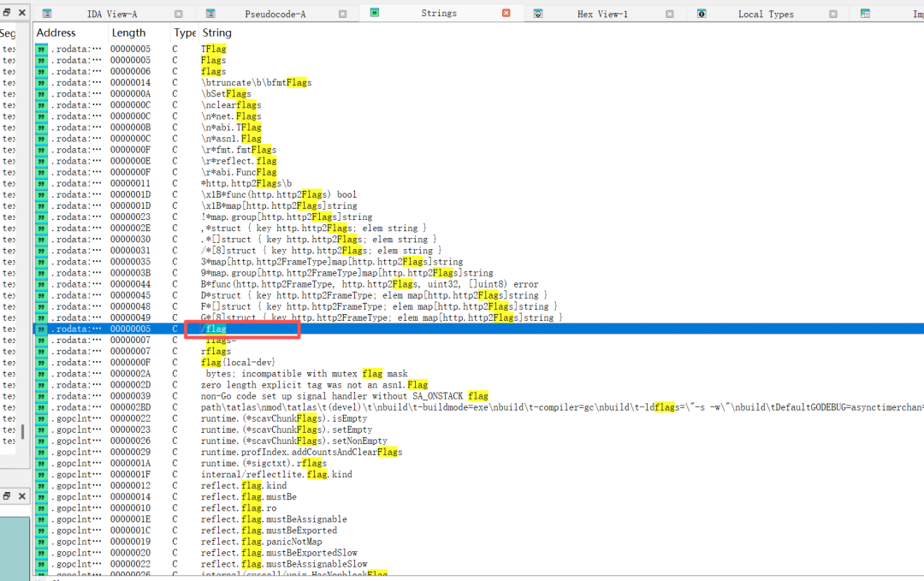Switch to the Local Types tab
This screenshot has height=581, width=924.
(x=766, y=15)
